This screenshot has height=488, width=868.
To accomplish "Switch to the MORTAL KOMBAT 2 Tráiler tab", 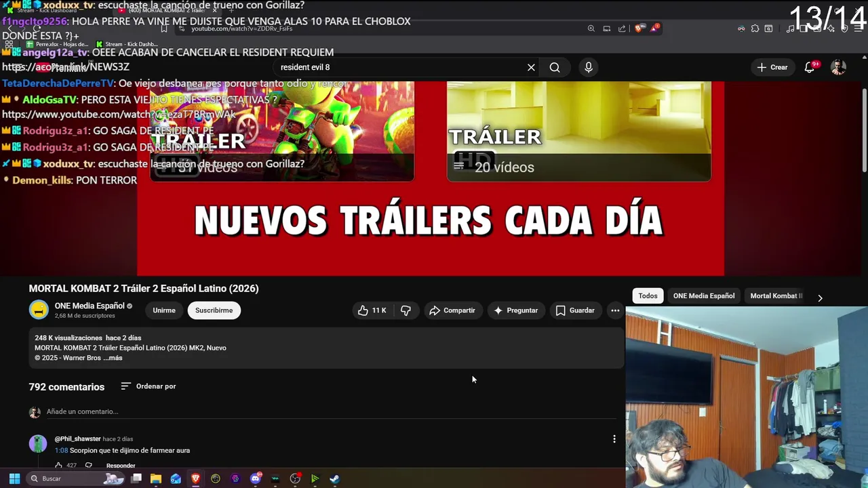I will pos(166,10).
